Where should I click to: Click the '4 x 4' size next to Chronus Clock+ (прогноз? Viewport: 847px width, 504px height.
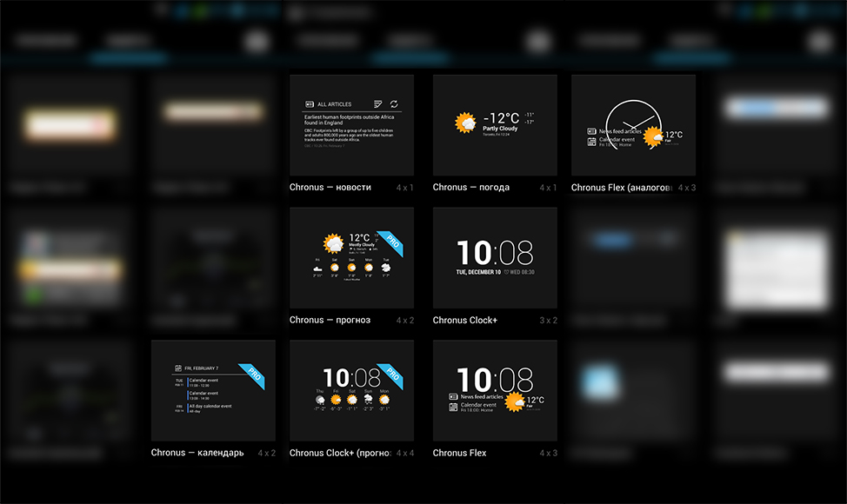(x=405, y=454)
